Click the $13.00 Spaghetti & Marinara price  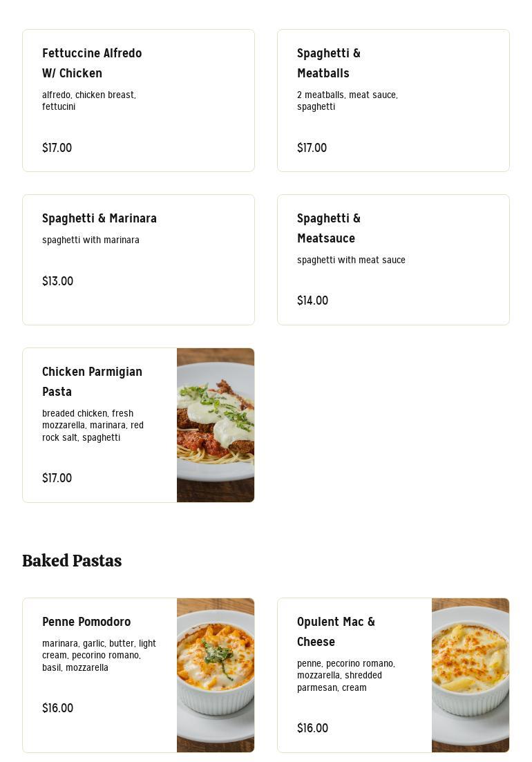tap(57, 281)
